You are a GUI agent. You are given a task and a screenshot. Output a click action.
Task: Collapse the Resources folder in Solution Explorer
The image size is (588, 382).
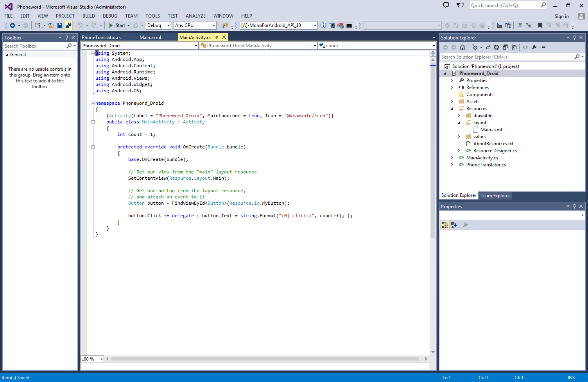[x=452, y=109]
